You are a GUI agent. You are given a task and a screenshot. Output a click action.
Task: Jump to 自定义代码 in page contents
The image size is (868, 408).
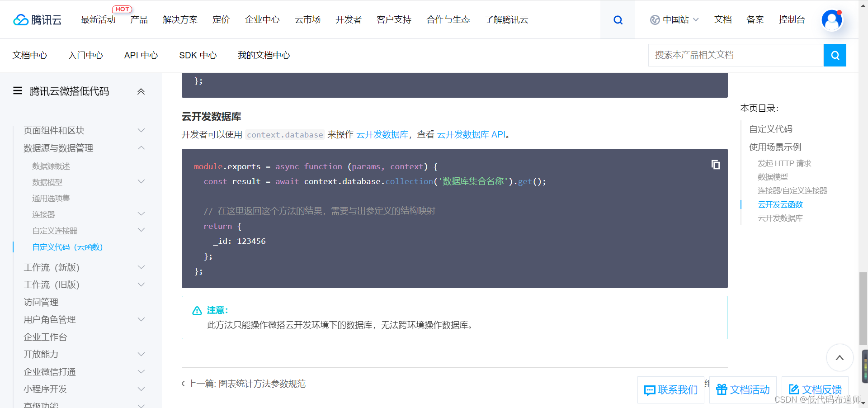tap(771, 129)
